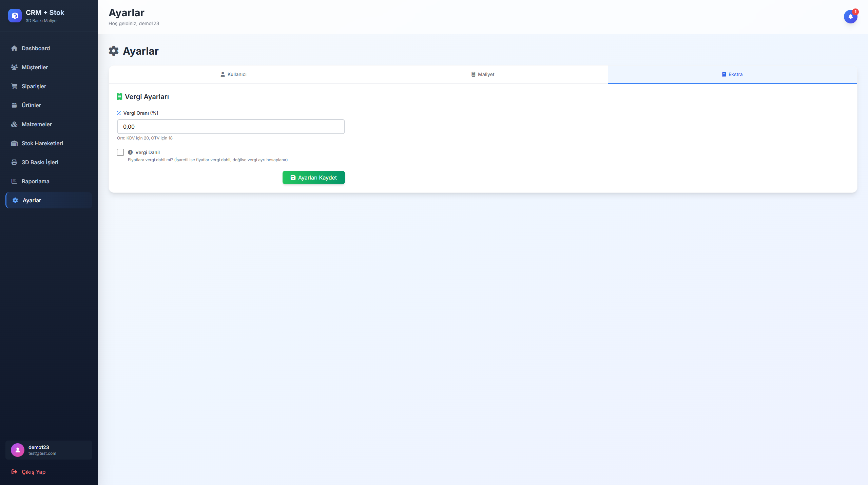Click the Dashboard home icon
This screenshot has height=485, width=868.
point(14,48)
